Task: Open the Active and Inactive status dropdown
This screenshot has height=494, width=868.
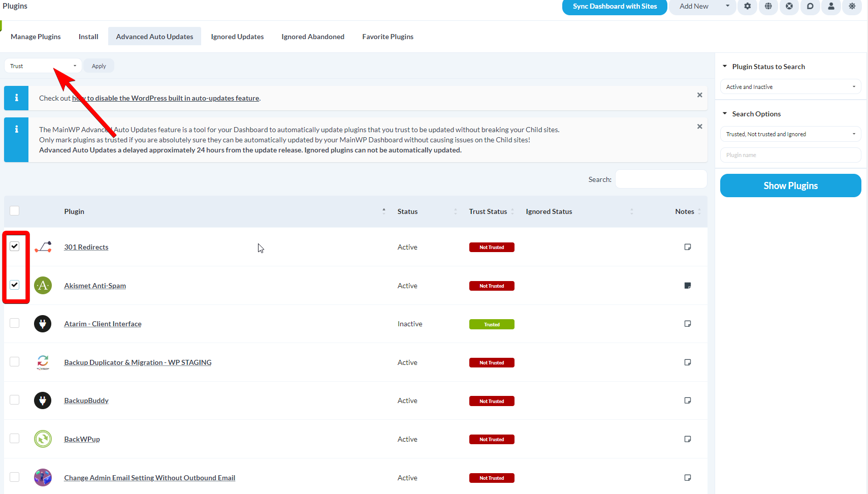Action: [790, 86]
